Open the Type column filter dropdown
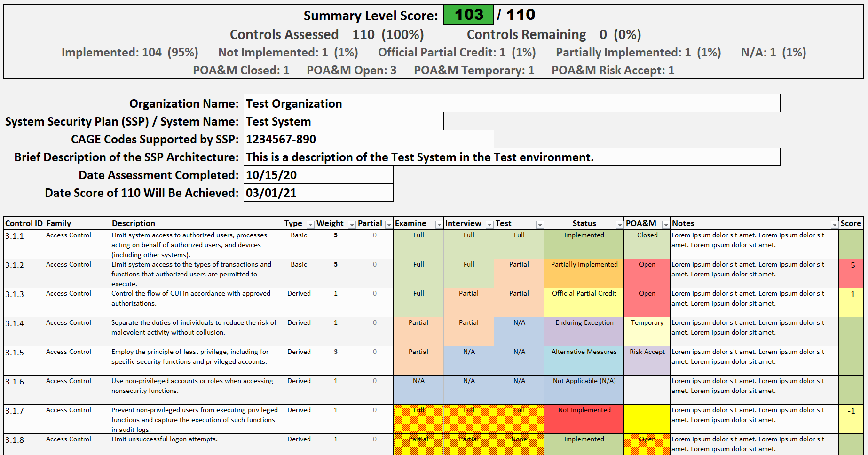The height and width of the screenshot is (455, 868). pos(310,225)
